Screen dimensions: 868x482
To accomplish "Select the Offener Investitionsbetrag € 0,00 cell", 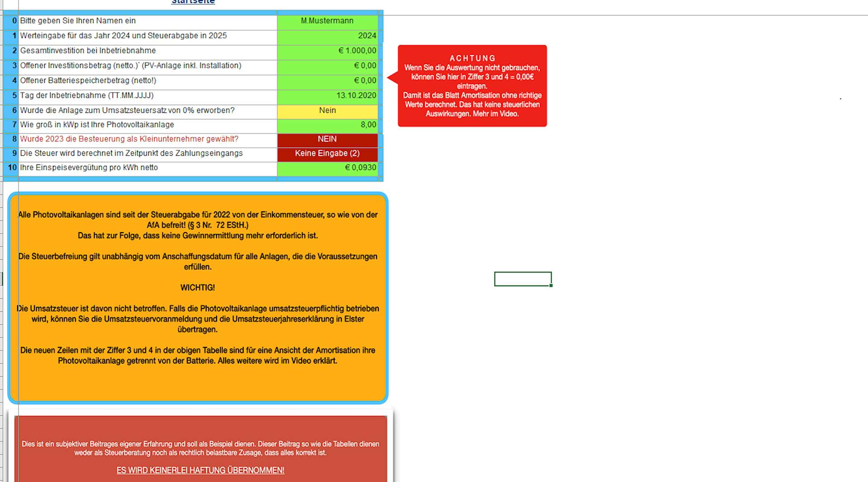I will pyautogui.click(x=327, y=66).
